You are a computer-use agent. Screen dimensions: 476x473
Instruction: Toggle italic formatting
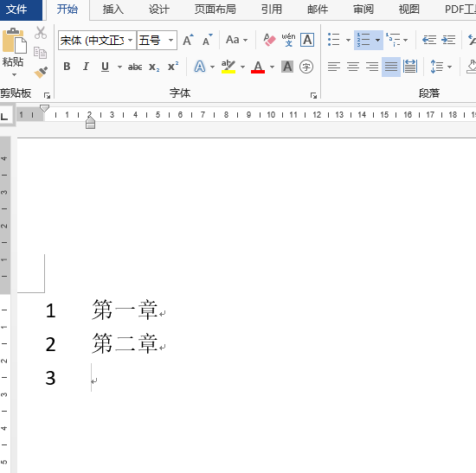pos(86,67)
